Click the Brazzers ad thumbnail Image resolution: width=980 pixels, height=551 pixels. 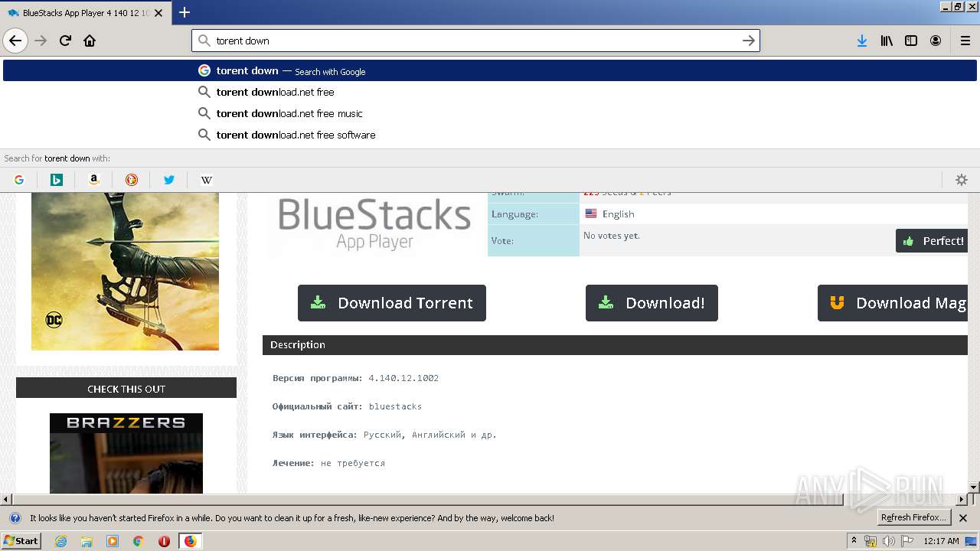[x=126, y=454]
